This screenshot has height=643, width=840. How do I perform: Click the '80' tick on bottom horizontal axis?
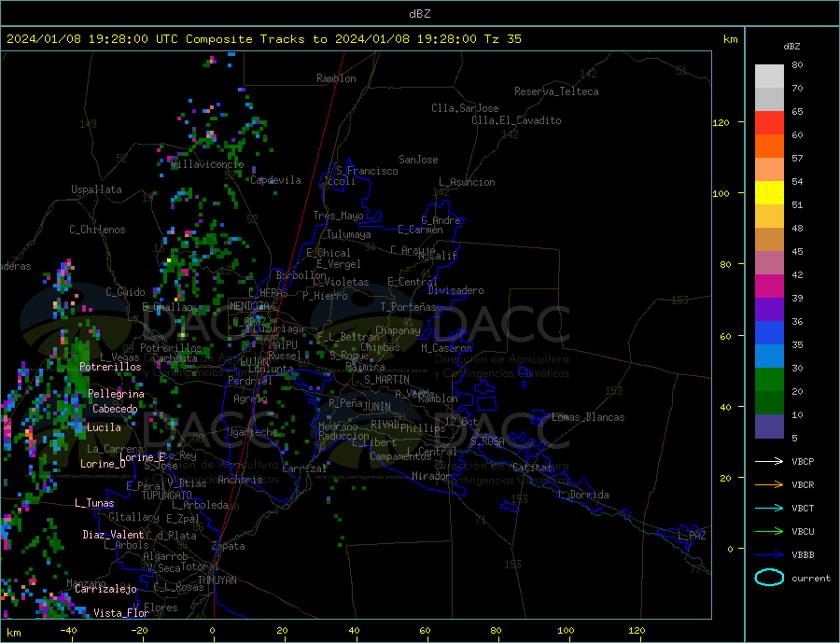[496, 631]
